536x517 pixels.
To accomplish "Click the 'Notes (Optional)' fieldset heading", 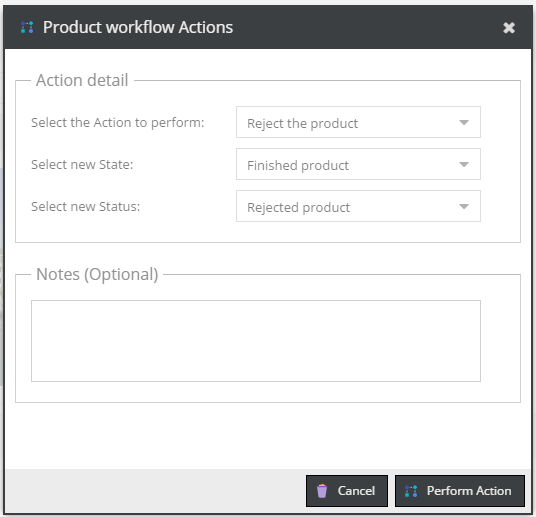I will click(97, 274).
